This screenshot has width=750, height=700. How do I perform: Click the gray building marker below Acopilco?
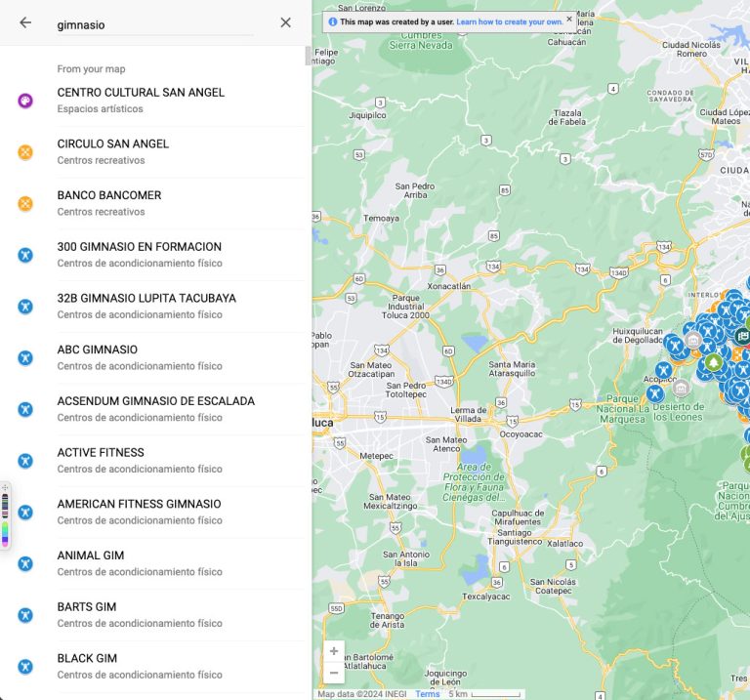[681, 388]
